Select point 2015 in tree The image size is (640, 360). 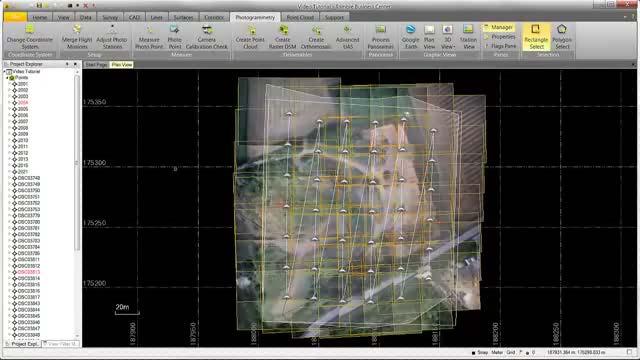(x=23, y=166)
